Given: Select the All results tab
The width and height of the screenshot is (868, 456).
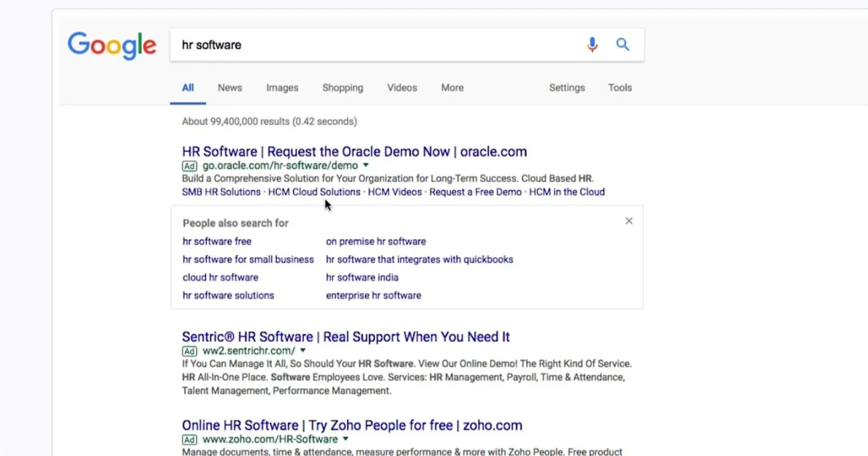Looking at the screenshot, I should click(x=188, y=88).
